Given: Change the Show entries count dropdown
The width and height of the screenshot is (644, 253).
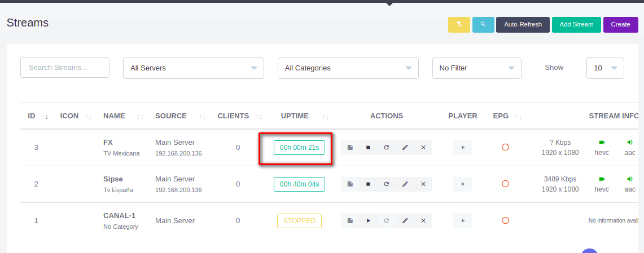Looking at the screenshot, I should point(605,68).
